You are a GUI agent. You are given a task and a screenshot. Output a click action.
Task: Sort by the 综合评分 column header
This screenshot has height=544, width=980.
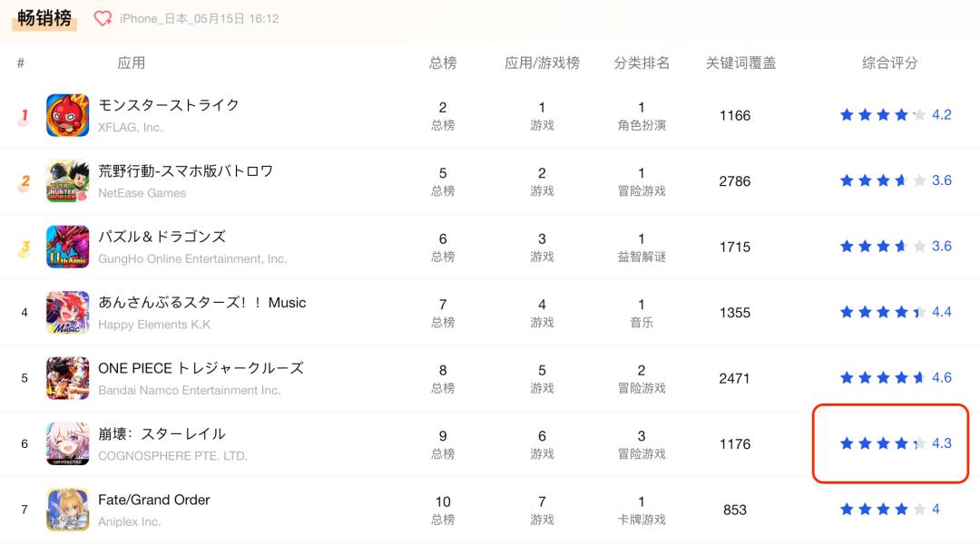pyautogui.click(x=889, y=63)
